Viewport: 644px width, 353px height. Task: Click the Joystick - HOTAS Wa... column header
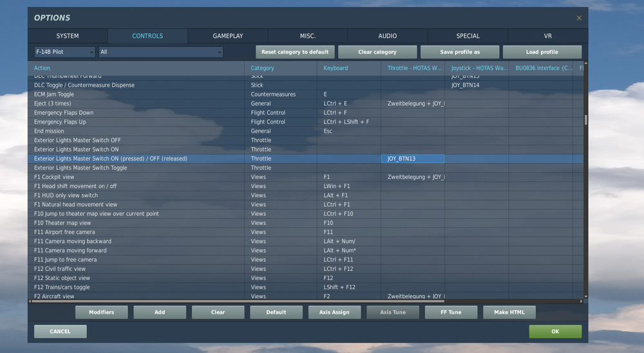(x=477, y=68)
